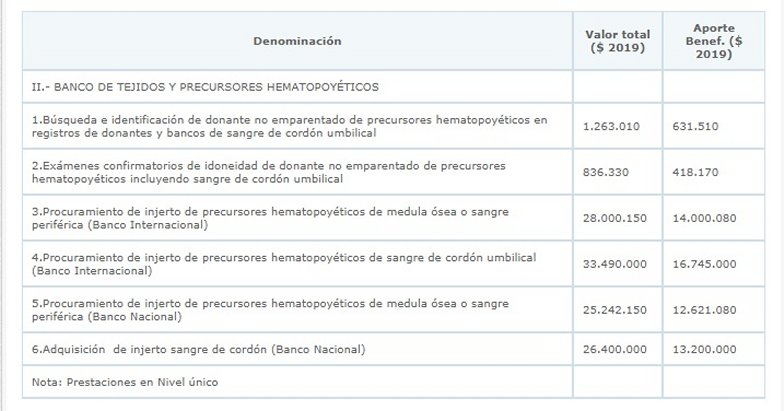
Task: Click row 4 sangre de cordón umbilical procurement
Action: (x=284, y=264)
